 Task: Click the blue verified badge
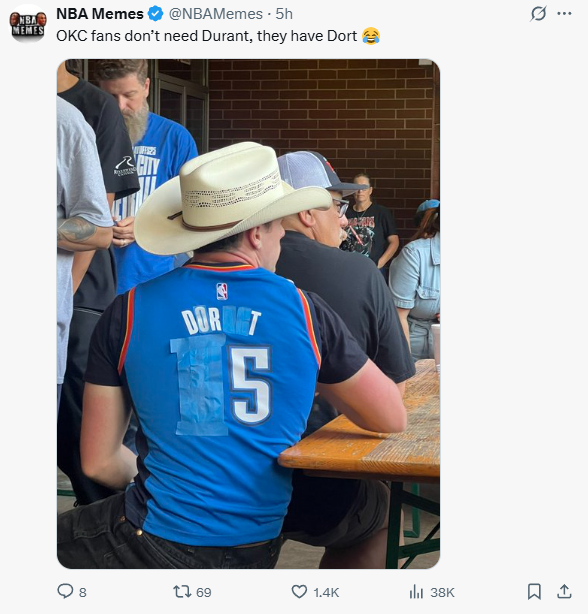pos(155,14)
